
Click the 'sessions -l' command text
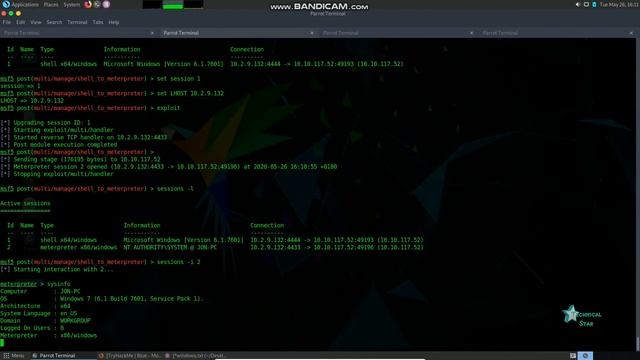175,189
